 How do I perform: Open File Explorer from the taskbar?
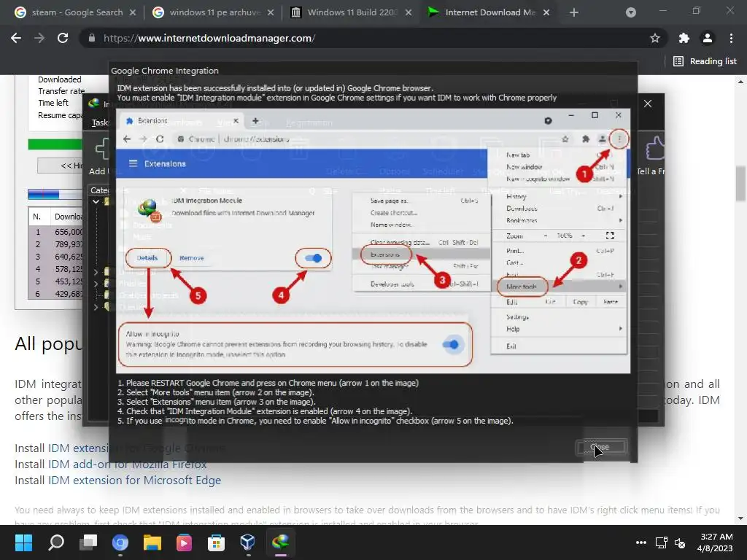pos(152,542)
